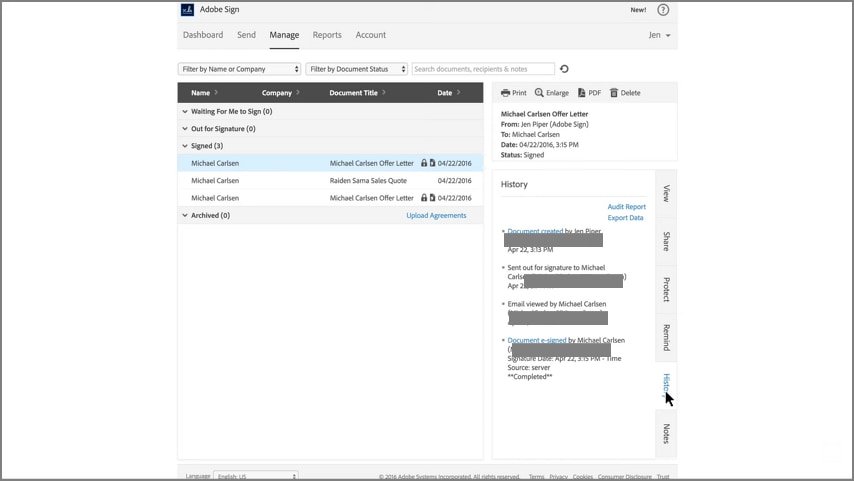Click the Export Data link

pyautogui.click(x=625, y=218)
